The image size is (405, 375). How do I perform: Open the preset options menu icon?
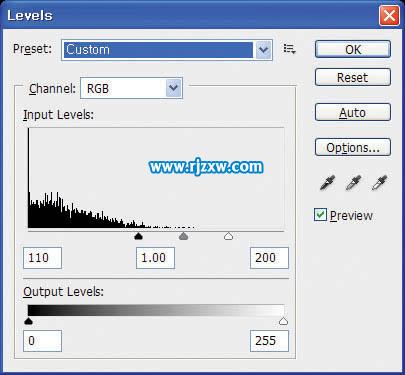pos(289,49)
